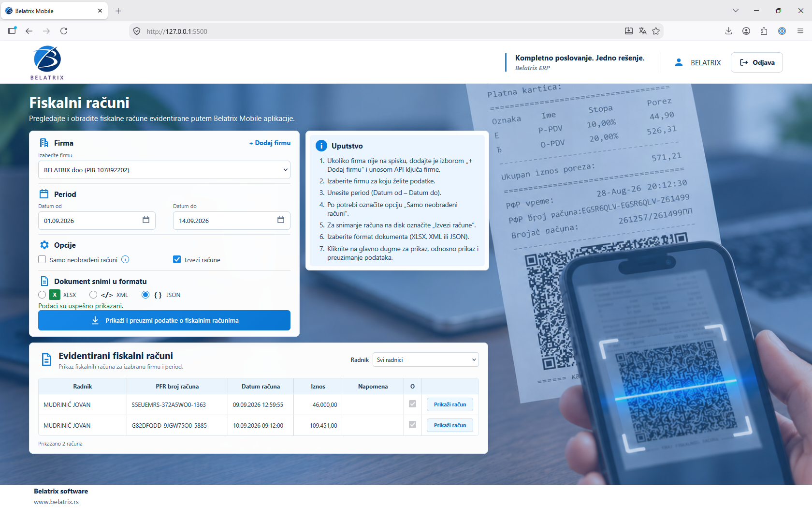Click Prikaži račun for receipt G82DFQDD-9JGW75O0-5885
This screenshot has width=812, height=508.
[450, 425]
